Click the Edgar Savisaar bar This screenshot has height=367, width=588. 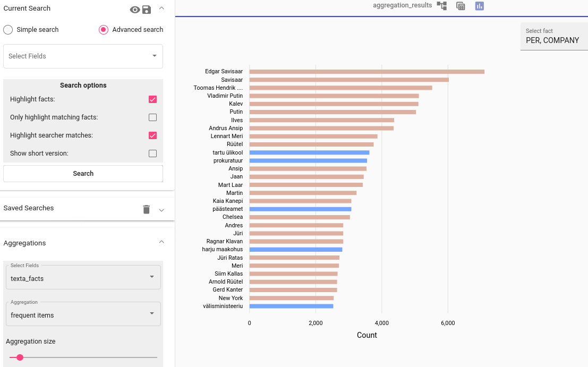point(367,72)
